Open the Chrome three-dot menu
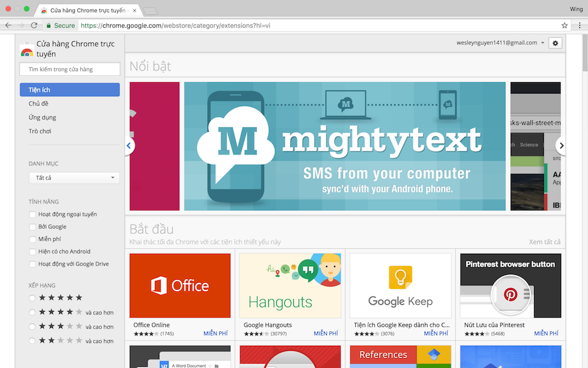Screen dimensions: 588x368 (579, 25)
